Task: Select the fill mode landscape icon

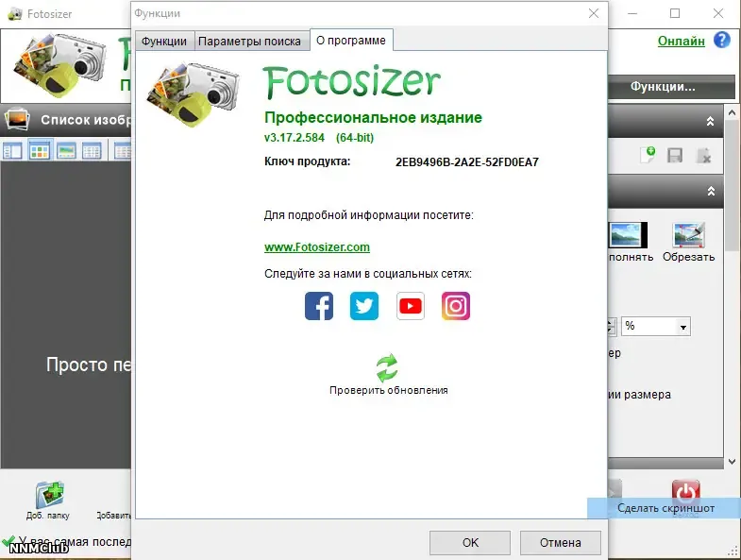Action: pos(628,235)
